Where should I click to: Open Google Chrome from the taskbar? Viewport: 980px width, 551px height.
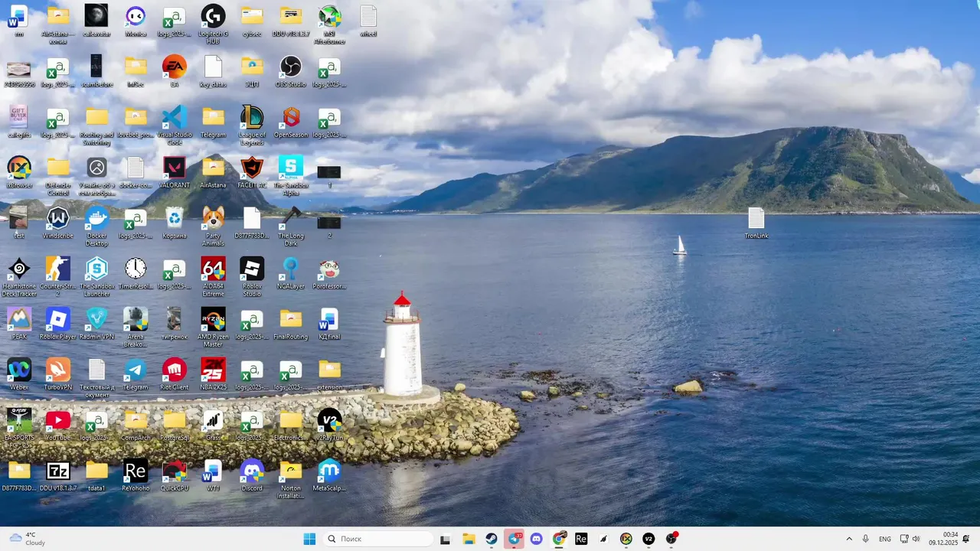560,539
